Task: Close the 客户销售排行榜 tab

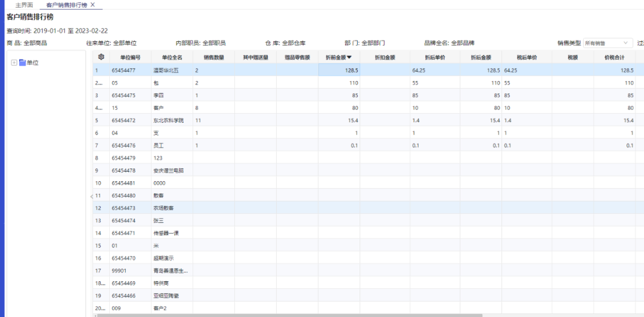Action: click(93, 5)
